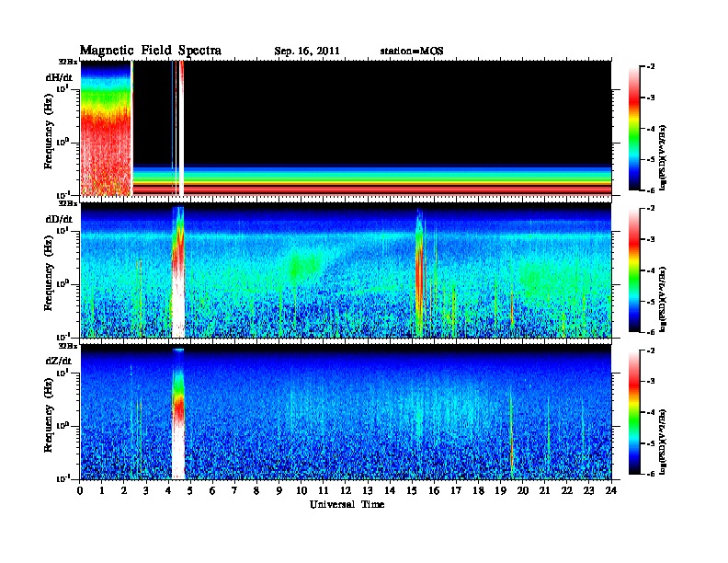Click the hour "21" tick label on time axis
The height and width of the screenshot is (563, 728).
(544, 491)
